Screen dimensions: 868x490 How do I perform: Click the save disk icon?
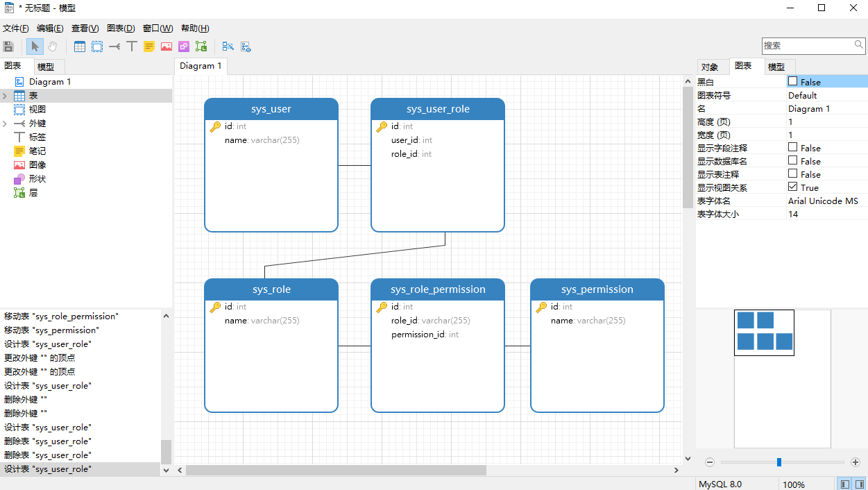(x=8, y=47)
